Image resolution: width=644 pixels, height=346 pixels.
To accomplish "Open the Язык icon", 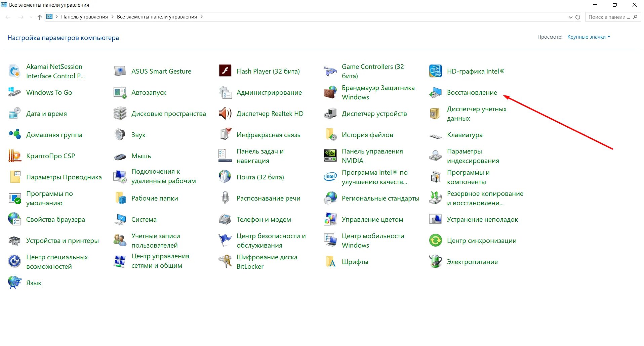I will point(14,283).
